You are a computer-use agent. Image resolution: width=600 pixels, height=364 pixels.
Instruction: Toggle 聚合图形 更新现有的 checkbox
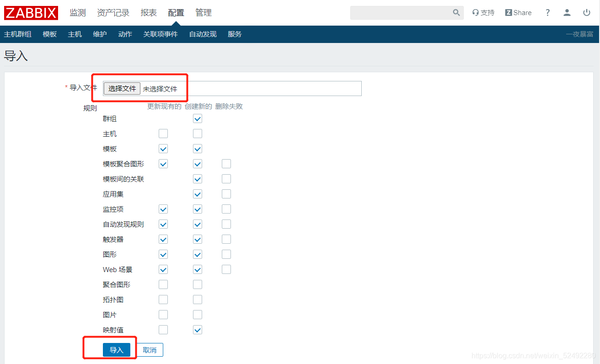[163, 284]
